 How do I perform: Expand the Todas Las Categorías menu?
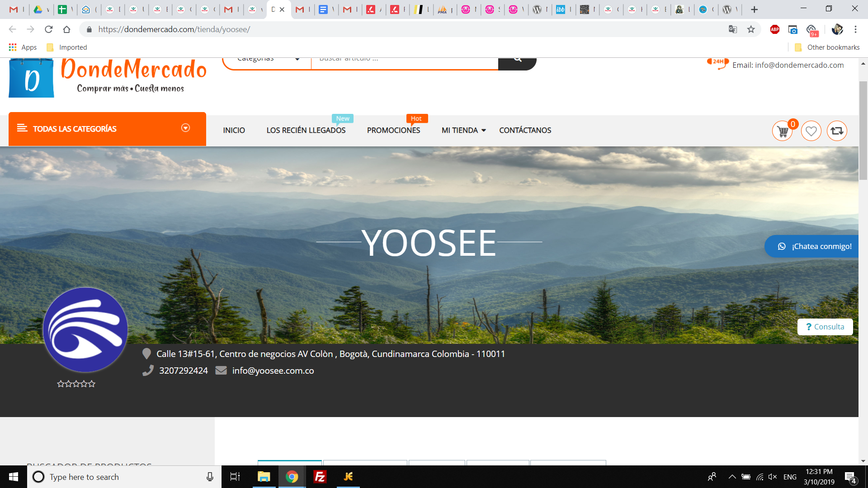point(107,129)
